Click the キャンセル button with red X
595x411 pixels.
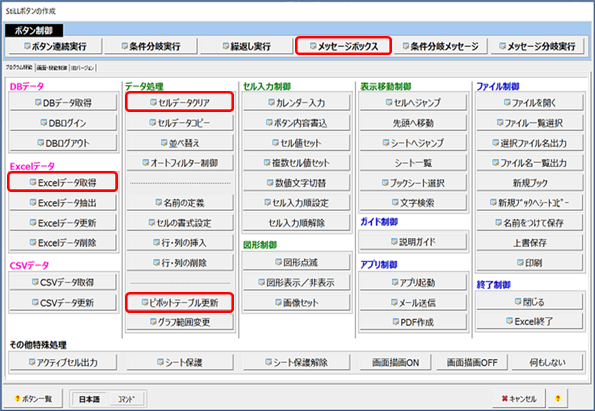pyautogui.click(x=519, y=398)
